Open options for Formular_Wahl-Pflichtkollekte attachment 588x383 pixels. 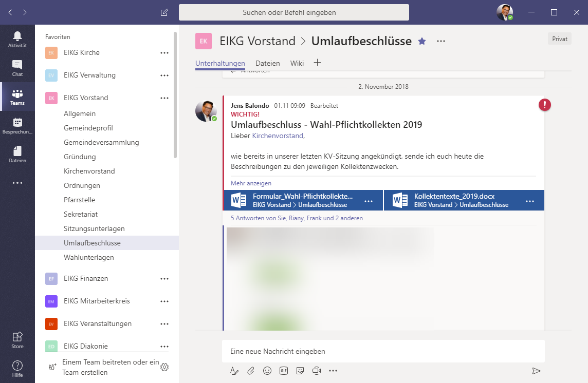click(x=369, y=201)
